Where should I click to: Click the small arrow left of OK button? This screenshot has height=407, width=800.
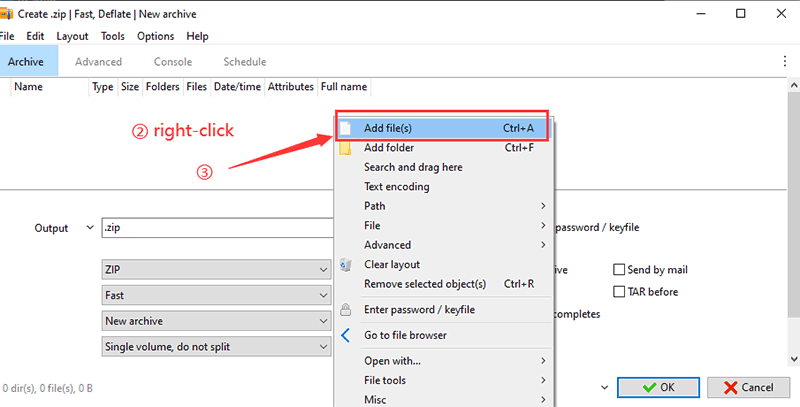coord(603,387)
